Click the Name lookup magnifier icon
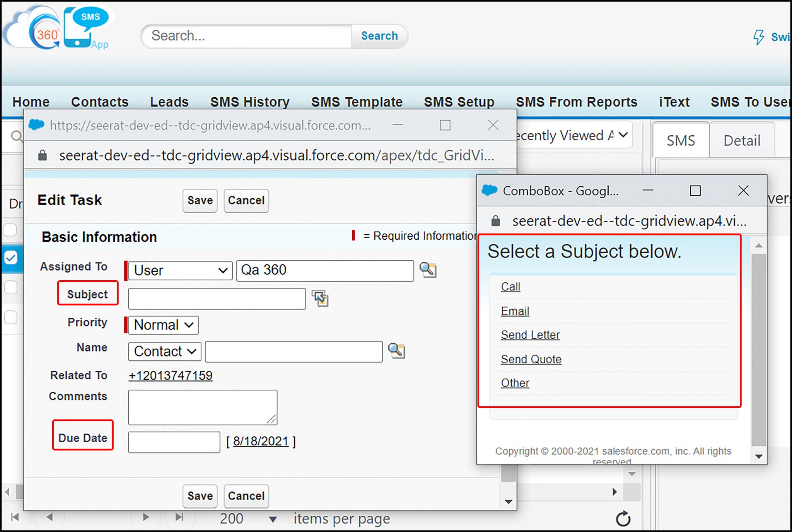Image resolution: width=792 pixels, height=532 pixels. click(396, 351)
